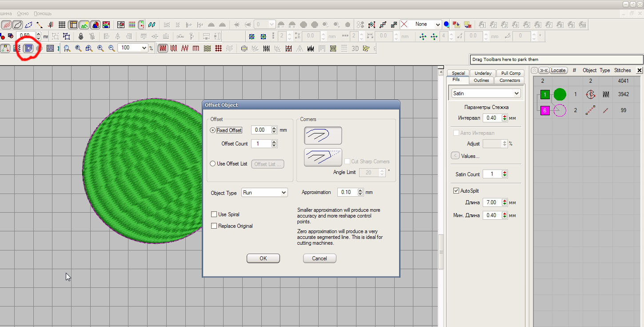The height and width of the screenshot is (327, 644).
Task: Check the Replace Original option
Action: click(214, 226)
